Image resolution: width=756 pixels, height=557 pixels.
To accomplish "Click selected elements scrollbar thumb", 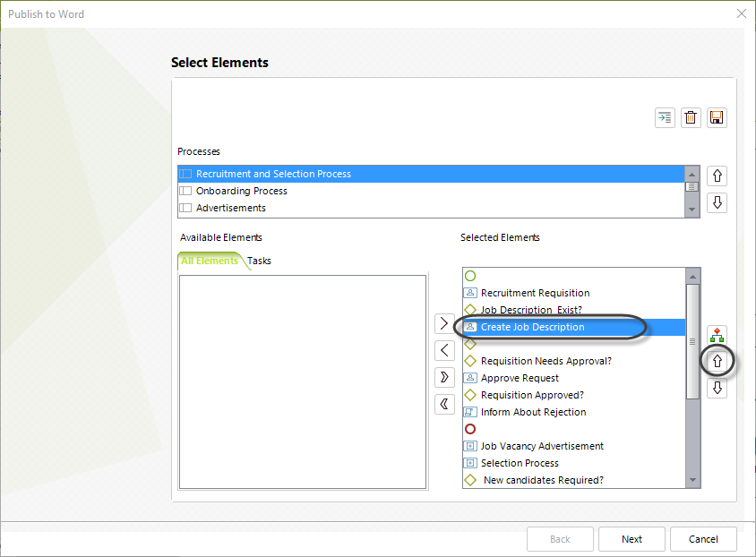I will click(692, 341).
